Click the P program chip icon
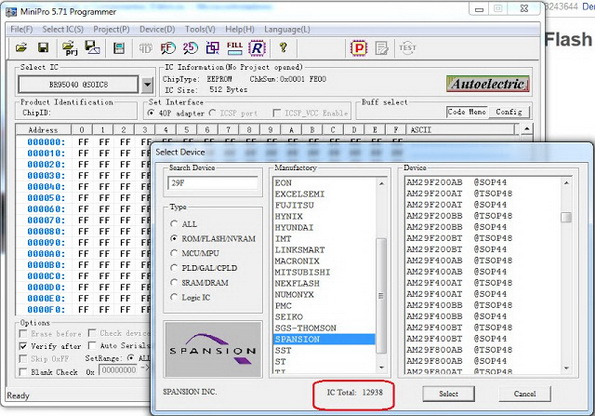 [359, 48]
